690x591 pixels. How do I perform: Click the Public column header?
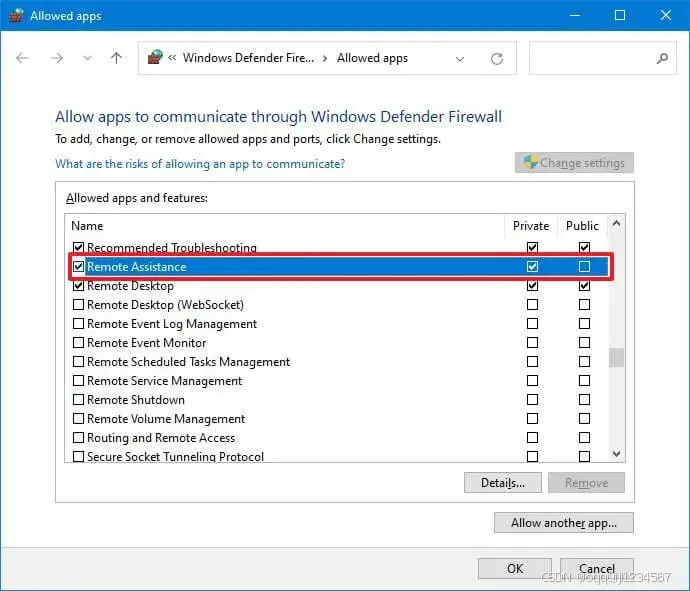point(582,225)
